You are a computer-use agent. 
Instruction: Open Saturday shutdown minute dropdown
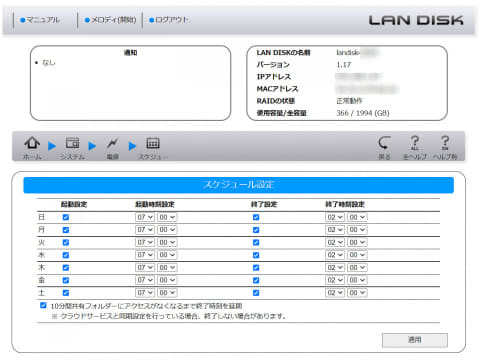[x=357, y=293]
